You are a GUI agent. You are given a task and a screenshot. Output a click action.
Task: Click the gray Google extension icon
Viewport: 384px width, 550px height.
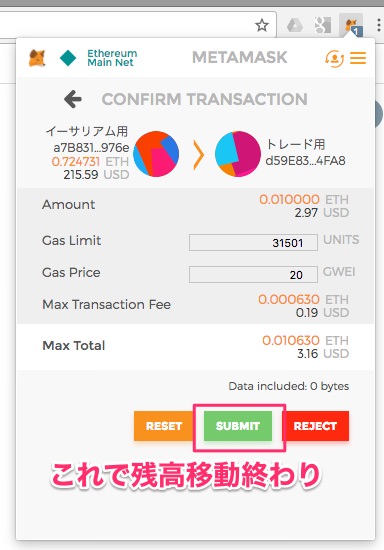pos(323,26)
